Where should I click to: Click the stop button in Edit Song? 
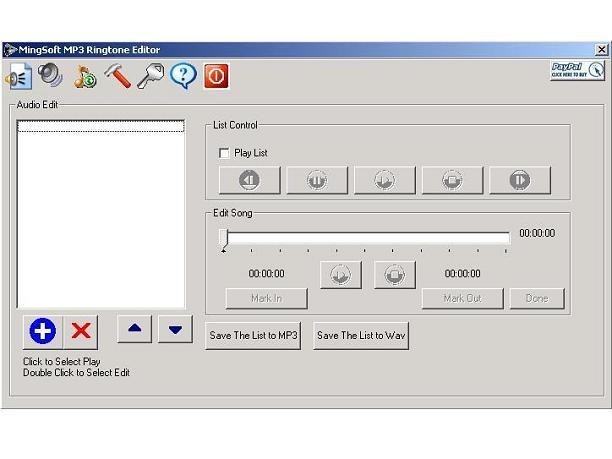(x=395, y=275)
